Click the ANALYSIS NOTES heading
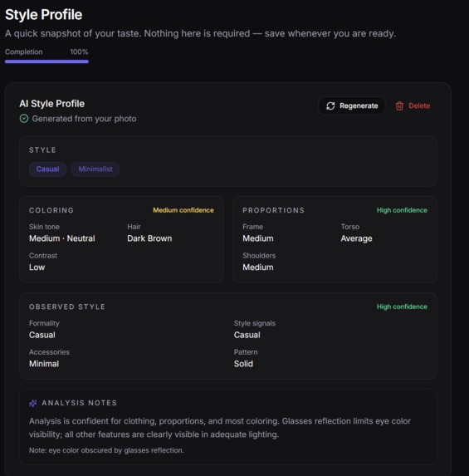The width and height of the screenshot is (469, 476). [x=79, y=403]
